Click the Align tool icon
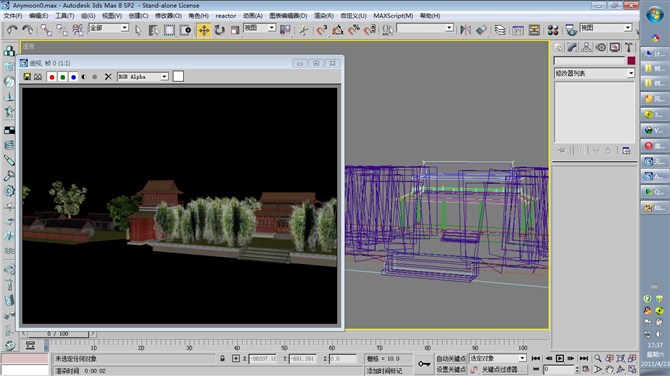This screenshot has height=376, width=670. coord(482,30)
